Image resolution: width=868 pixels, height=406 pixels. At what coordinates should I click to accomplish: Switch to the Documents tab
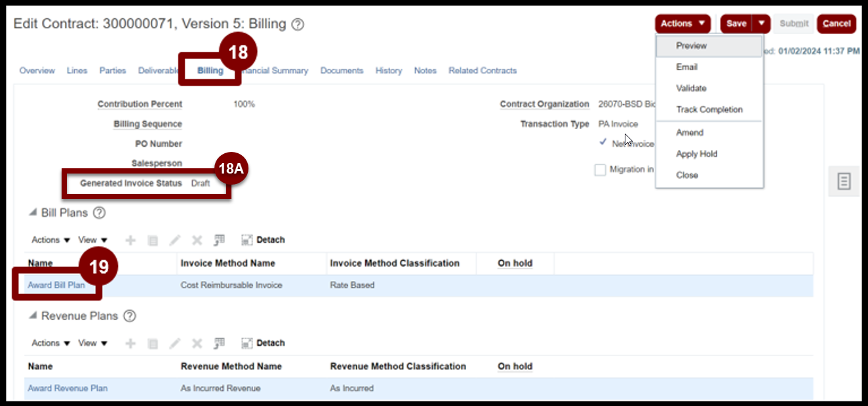point(342,71)
